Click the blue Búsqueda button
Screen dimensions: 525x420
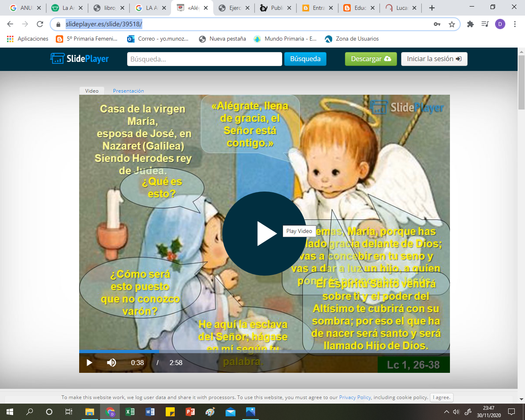click(305, 59)
